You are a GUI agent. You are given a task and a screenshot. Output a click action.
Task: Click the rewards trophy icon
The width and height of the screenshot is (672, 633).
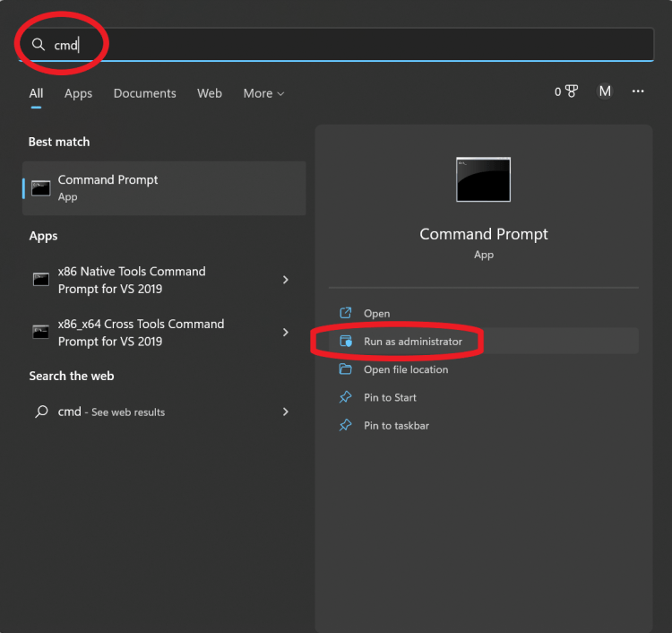(x=571, y=91)
